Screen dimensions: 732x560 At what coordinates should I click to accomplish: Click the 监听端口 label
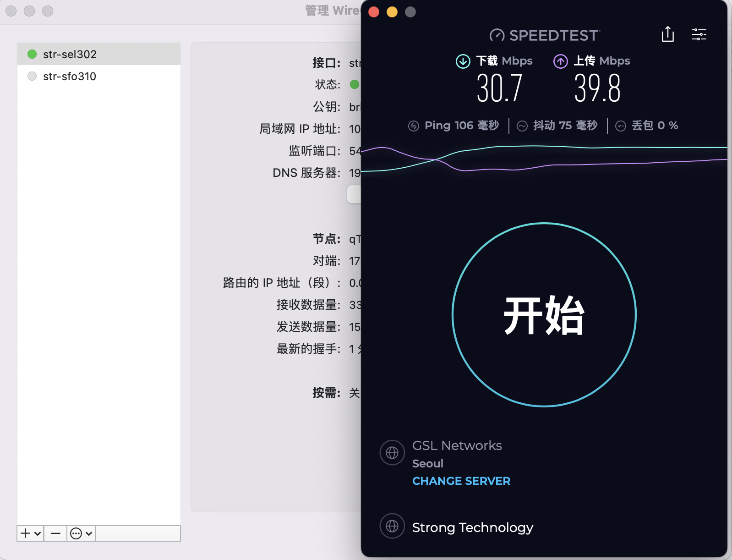pyautogui.click(x=315, y=151)
